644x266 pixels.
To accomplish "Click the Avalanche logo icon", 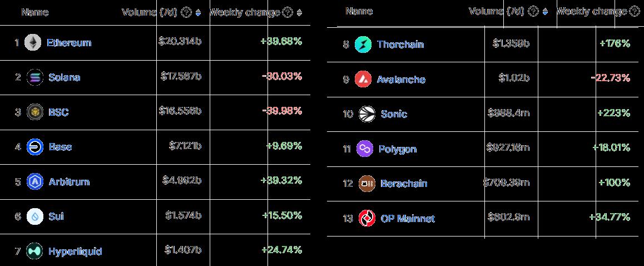I will tap(363, 79).
